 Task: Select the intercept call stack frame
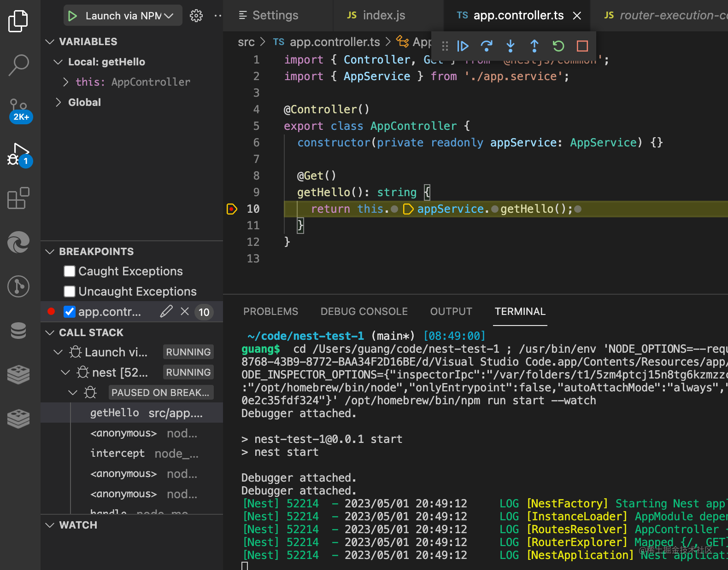(x=117, y=454)
